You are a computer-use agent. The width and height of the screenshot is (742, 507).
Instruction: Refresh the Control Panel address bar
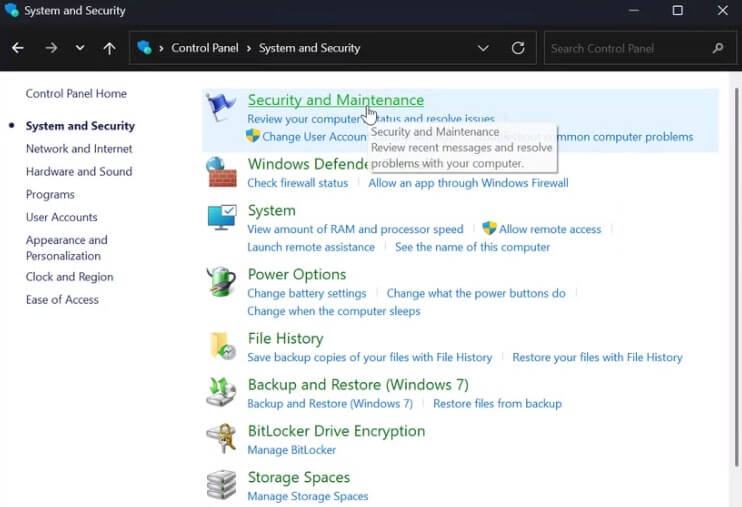[517, 48]
